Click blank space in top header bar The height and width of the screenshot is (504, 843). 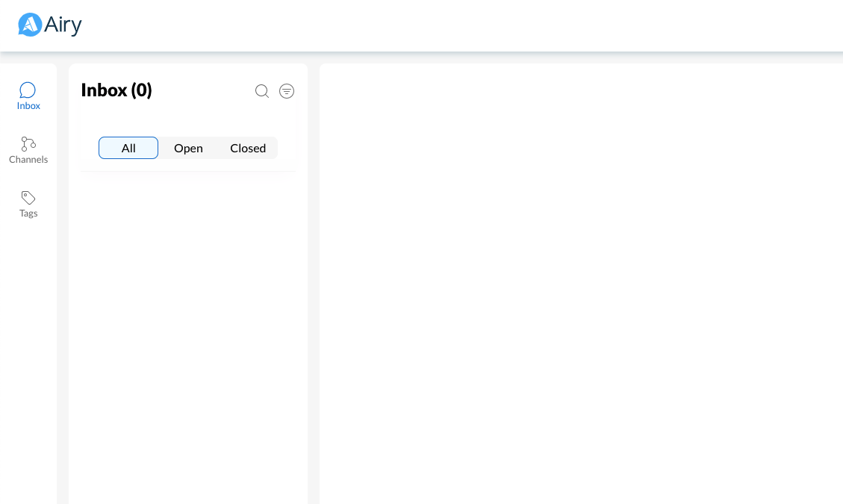(x=448, y=25)
